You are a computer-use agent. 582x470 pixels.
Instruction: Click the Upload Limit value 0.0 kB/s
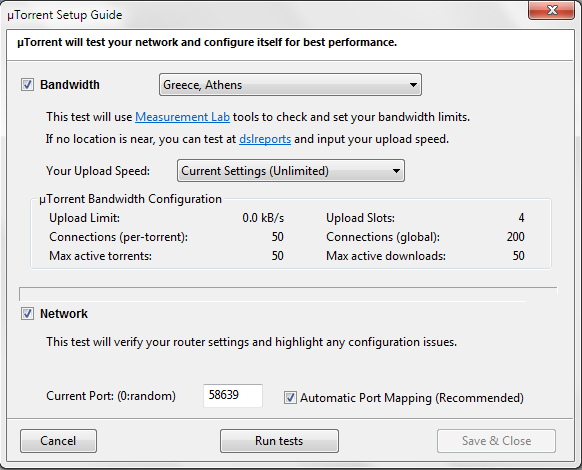(x=263, y=218)
